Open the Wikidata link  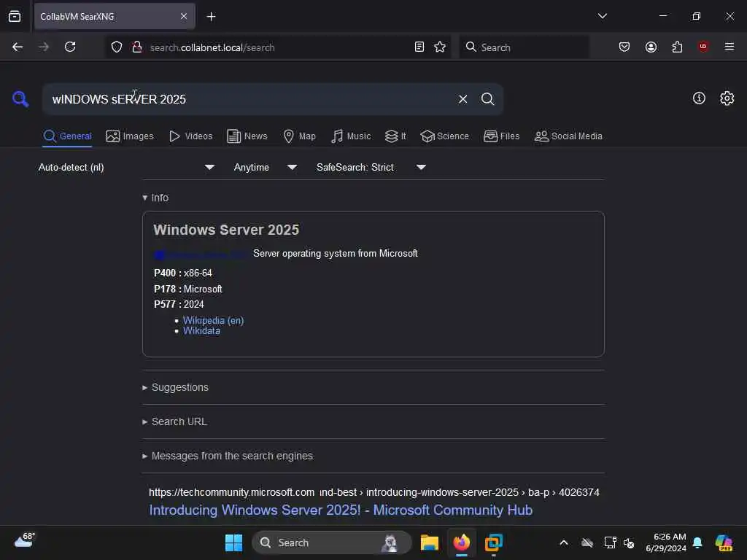201,330
